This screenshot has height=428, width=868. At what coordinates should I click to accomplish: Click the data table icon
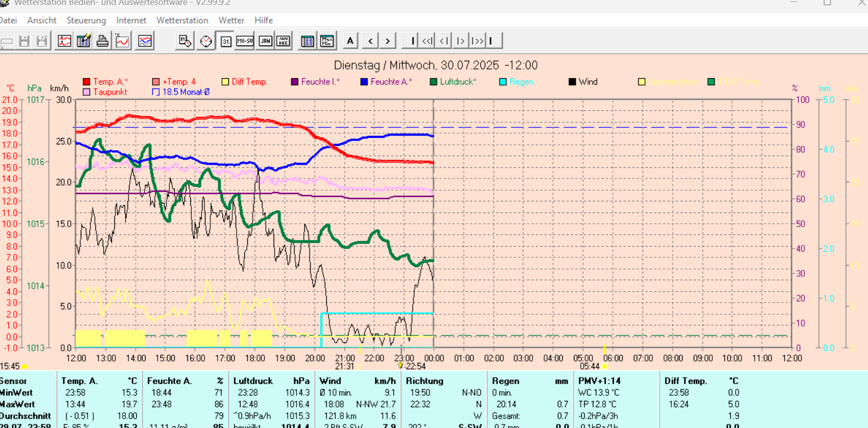point(307,41)
